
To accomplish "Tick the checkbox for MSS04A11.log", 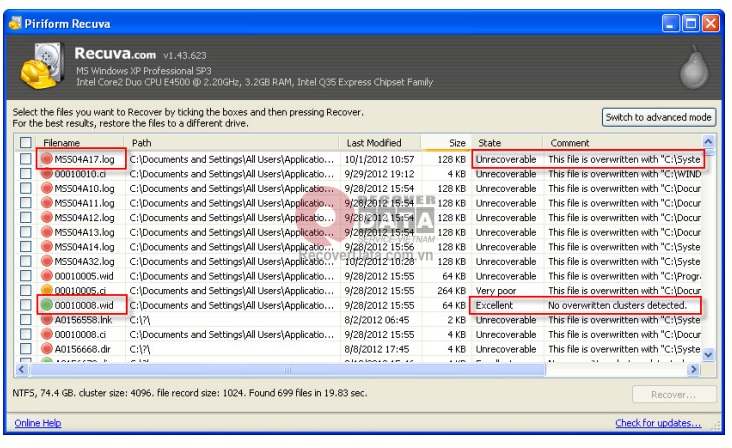I will (26, 203).
